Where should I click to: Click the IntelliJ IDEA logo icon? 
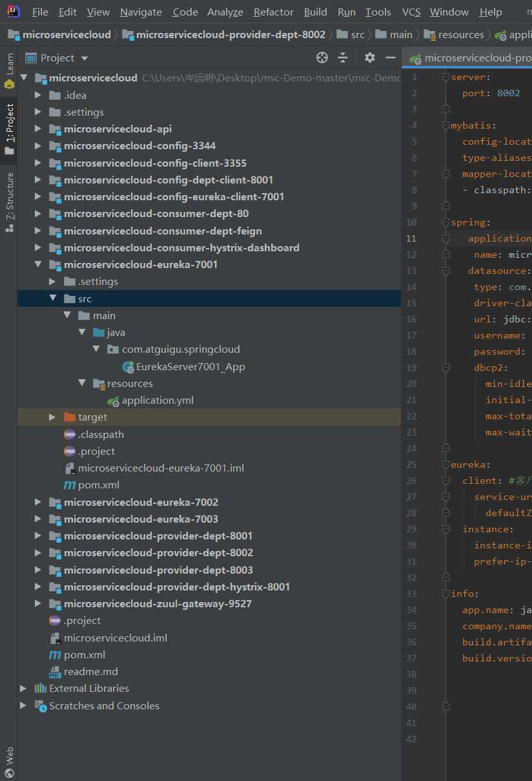point(12,12)
